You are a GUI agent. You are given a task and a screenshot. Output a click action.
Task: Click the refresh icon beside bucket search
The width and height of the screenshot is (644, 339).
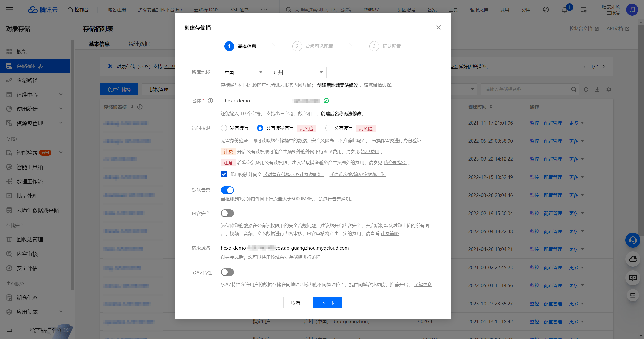[x=586, y=89]
